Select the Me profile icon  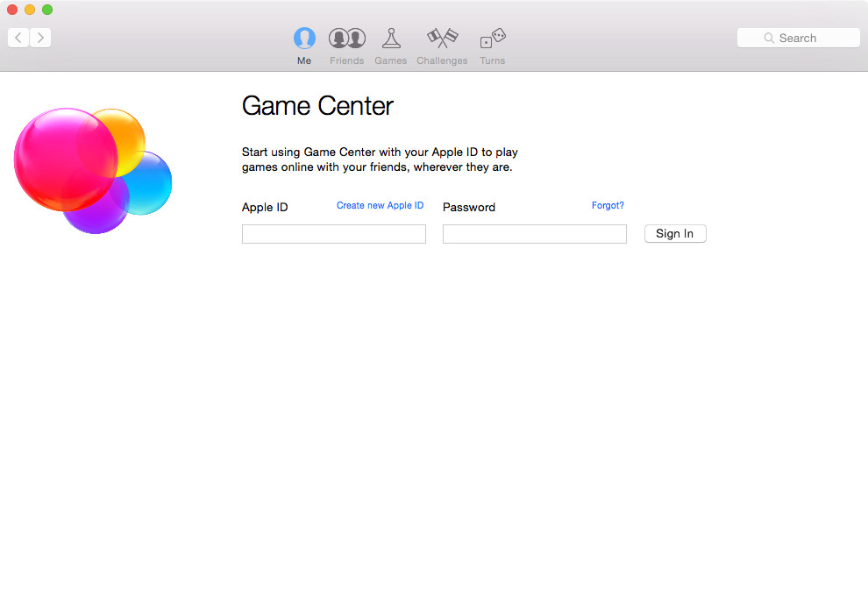pos(304,39)
